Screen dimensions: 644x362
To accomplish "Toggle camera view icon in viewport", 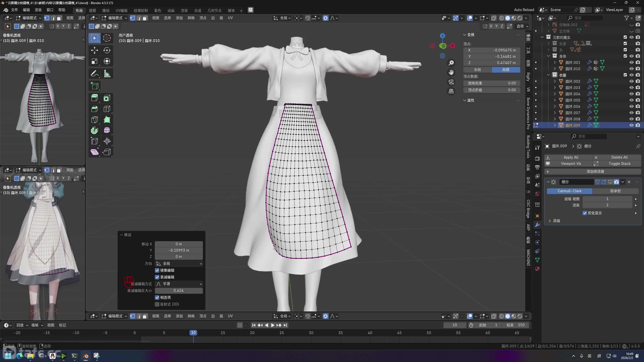I will click(451, 82).
